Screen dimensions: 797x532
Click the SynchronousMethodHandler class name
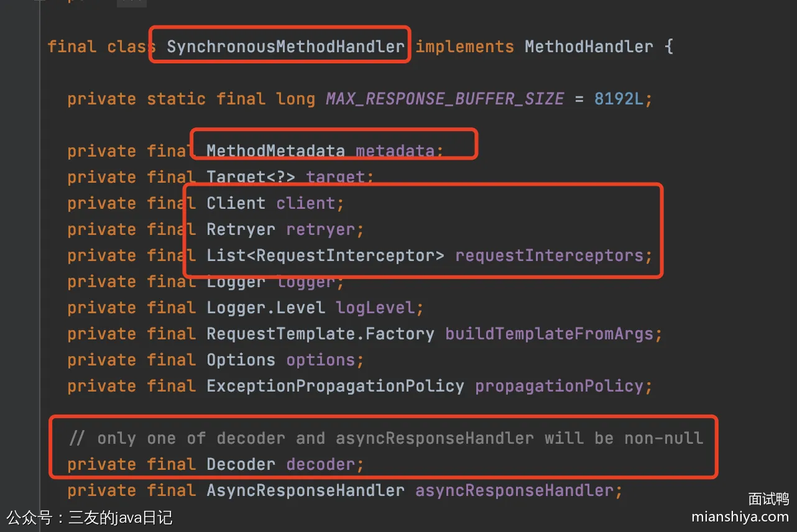pos(285,47)
